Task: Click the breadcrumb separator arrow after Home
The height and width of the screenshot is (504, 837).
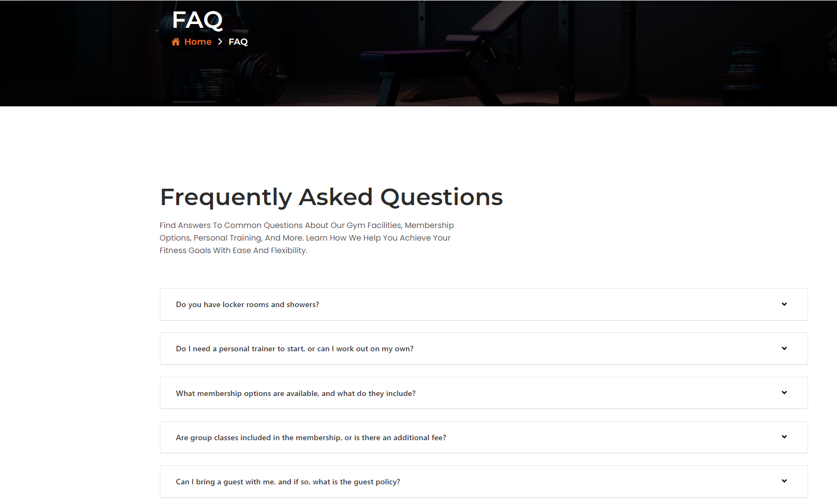Action: 220,42
